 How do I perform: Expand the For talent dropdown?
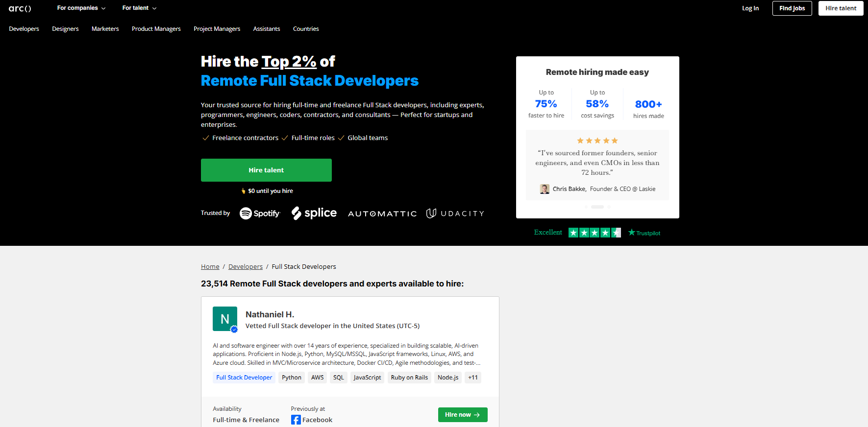(x=139, y=8)
